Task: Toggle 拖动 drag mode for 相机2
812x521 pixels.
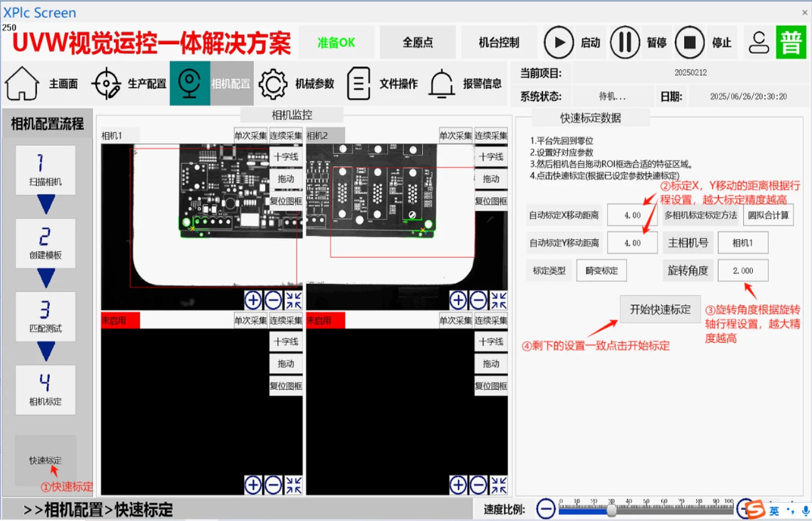Action: (491, 179)
